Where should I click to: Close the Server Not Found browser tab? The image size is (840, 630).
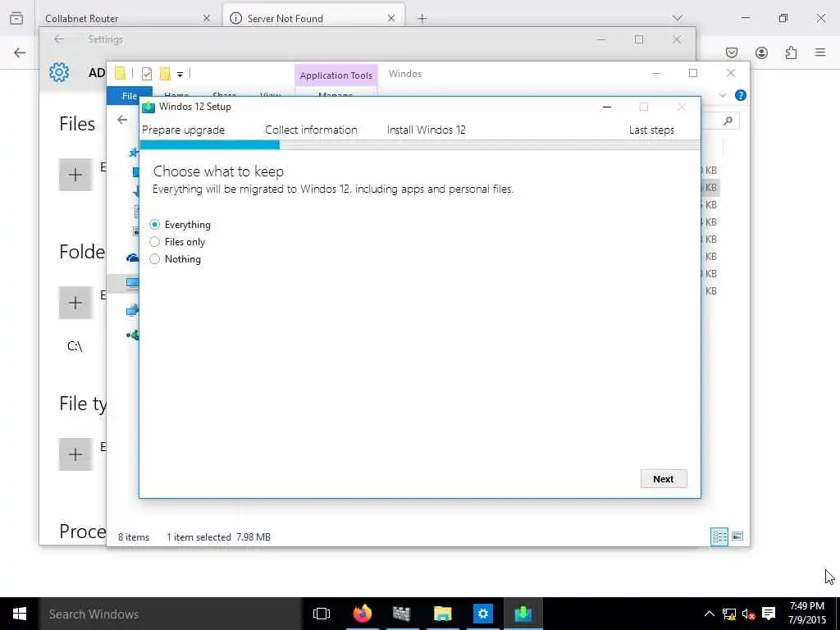tap(391, 18)
